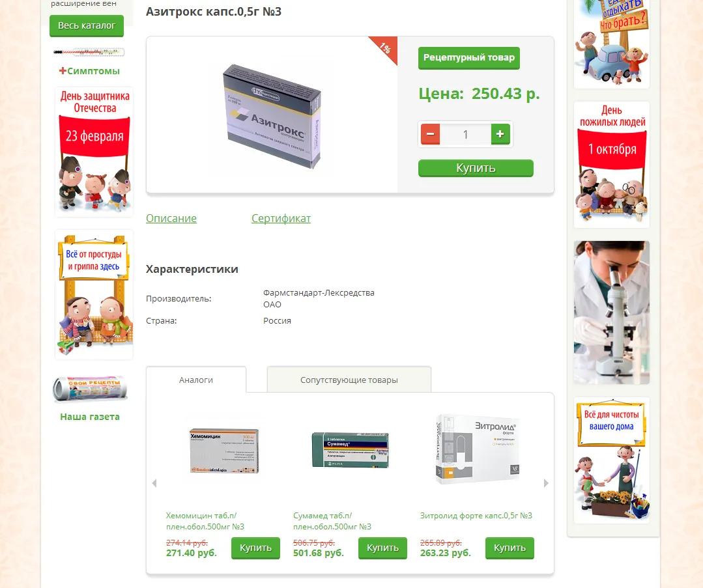703x588 pixels.
Task: Open the 23 февраля holiday banner
Action: 94,152
